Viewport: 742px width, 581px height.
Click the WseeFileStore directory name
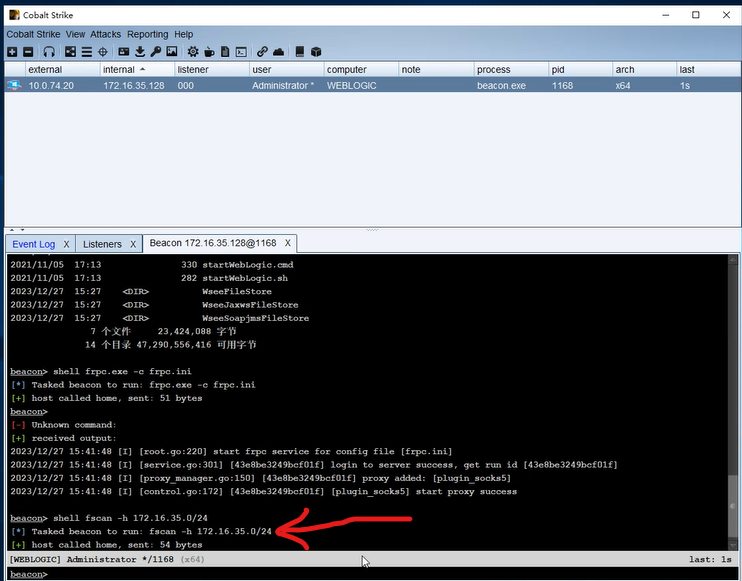(237, 291)
